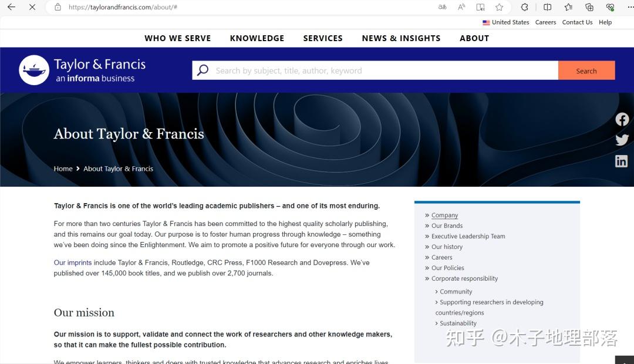Image resolution: width=634 pixels, height=364 pixels.
Task: Open browser essentials heart icon
Action: (610, 7)
